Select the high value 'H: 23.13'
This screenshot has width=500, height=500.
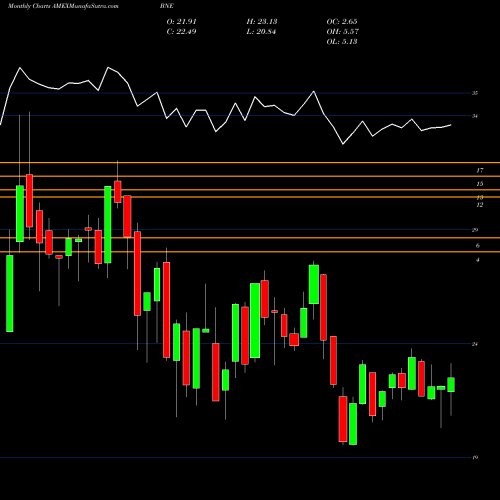[262, 22]
